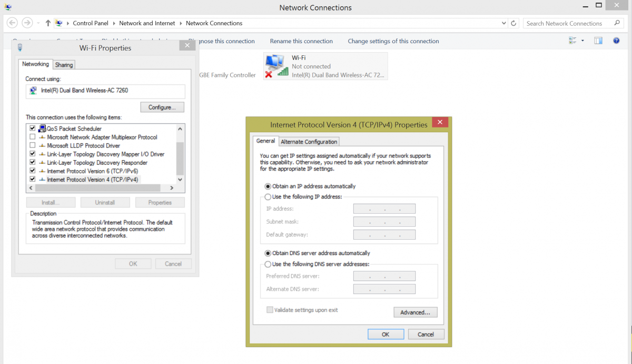632x364 pixels.
Task: Expand the Network and Internet breadcrumb chevron
Action: pos(181,23)
